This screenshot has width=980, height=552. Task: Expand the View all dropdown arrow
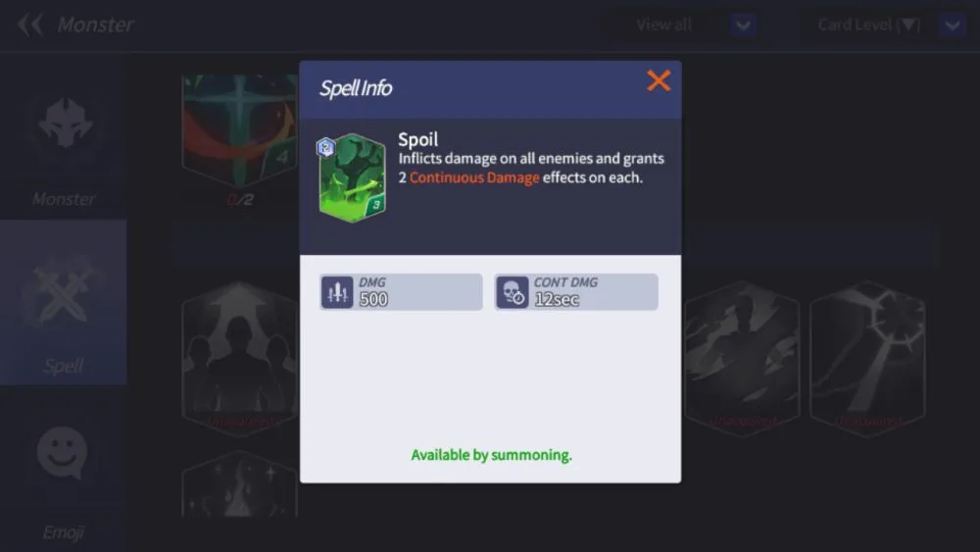(743, 25)
